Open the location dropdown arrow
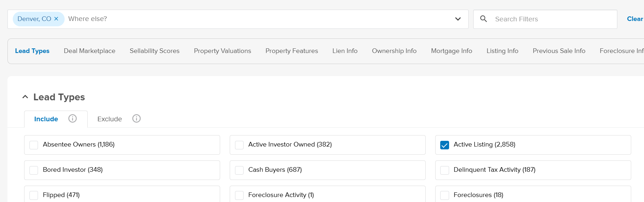 point(458,19)
